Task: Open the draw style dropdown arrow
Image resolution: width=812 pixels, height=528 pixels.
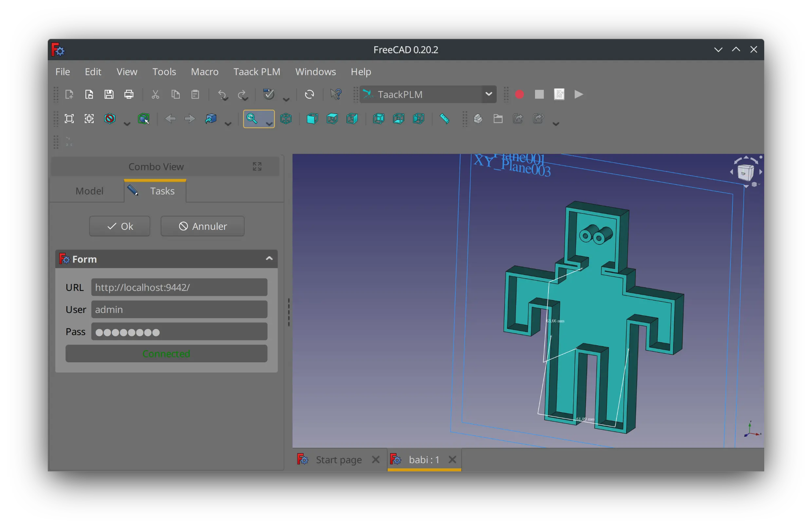Action: coord(127,124)
